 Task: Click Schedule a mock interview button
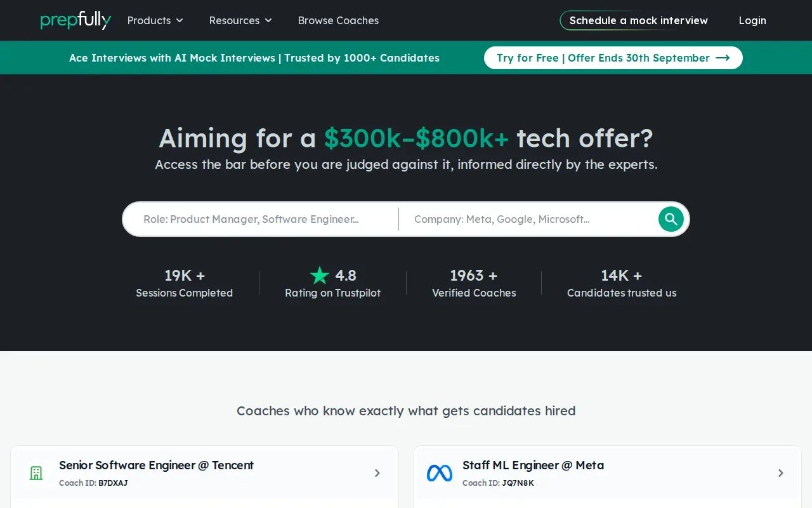tap(638, 20)
